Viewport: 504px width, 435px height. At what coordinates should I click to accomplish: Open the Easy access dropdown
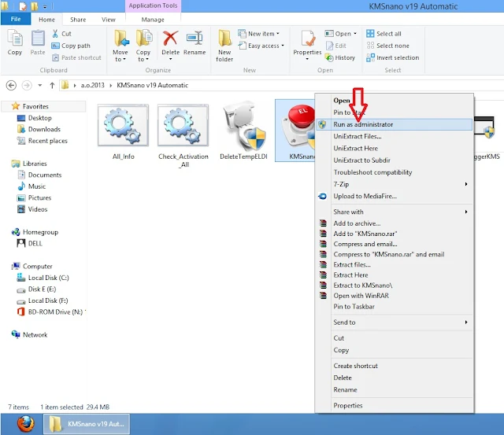[x=261, y=46]
